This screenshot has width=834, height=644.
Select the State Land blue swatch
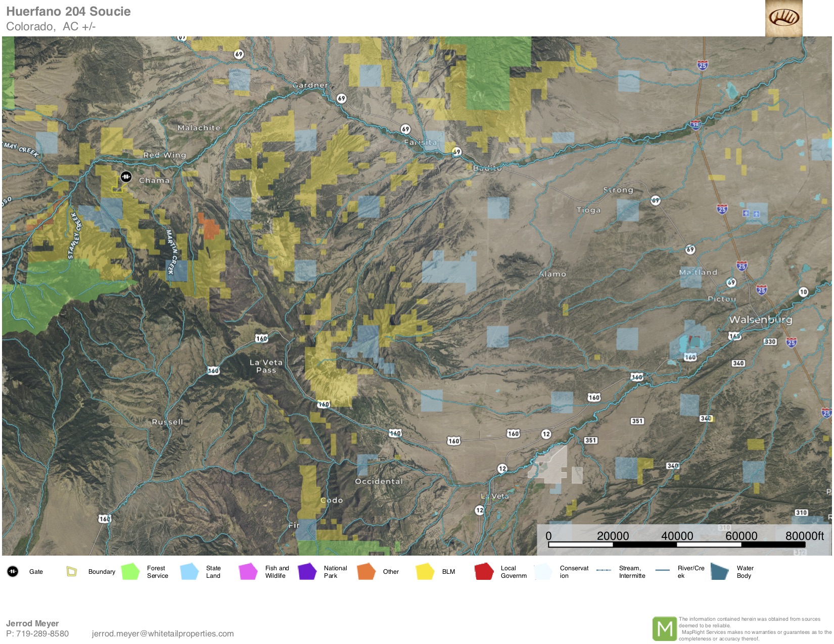click(x=190, y=572)
